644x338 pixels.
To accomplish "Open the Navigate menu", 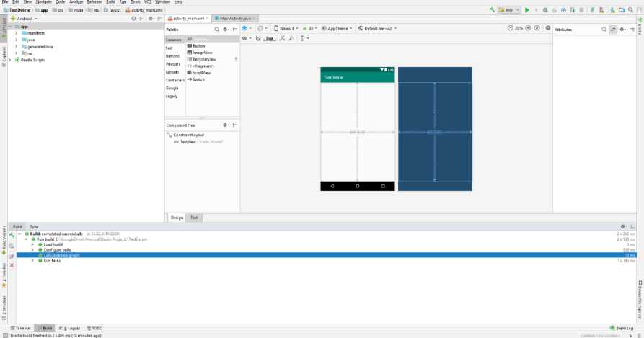I will coord(43,2).
